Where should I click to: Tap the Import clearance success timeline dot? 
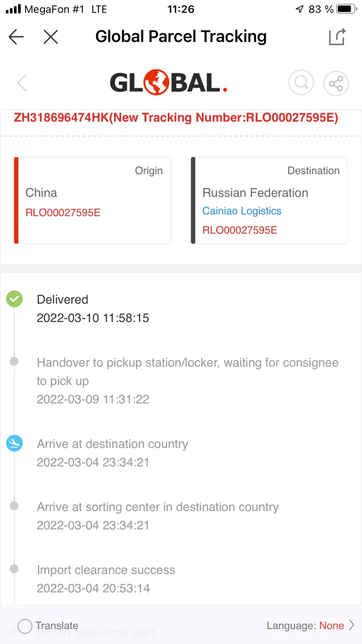14,569
